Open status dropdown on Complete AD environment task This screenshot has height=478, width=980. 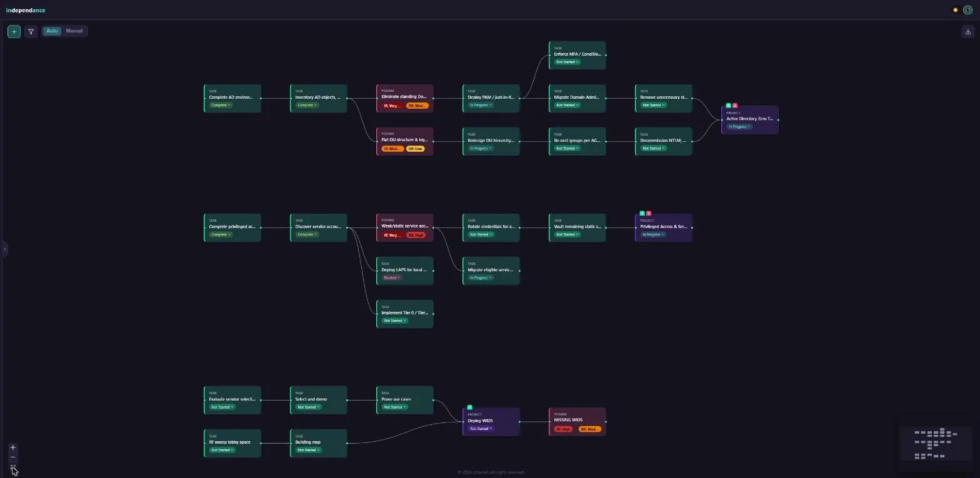pos(221,105)
